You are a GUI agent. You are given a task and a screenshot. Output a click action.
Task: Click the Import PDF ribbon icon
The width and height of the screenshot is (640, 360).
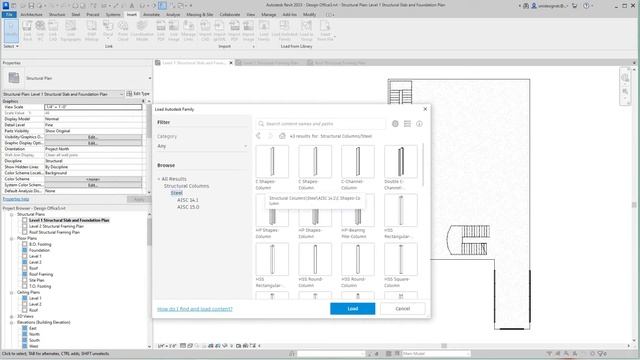tap(234, 31)
